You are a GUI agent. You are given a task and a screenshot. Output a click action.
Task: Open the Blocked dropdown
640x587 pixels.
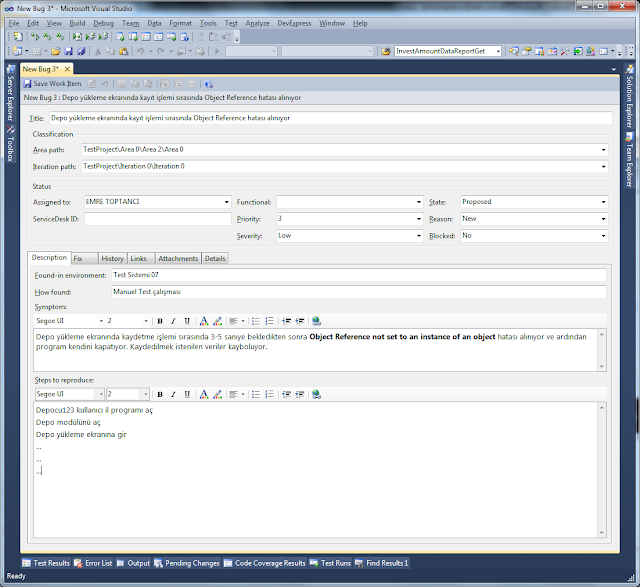coord(603,236)
